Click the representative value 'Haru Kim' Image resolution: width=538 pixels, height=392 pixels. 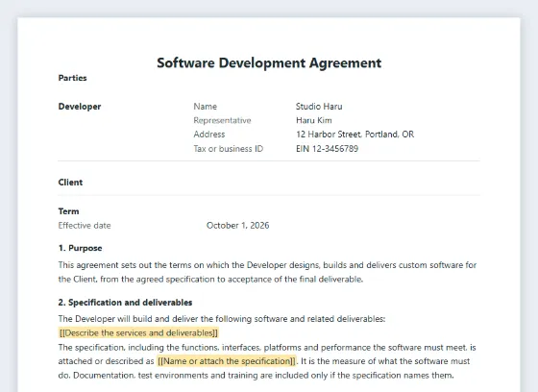tap(314, 120)
